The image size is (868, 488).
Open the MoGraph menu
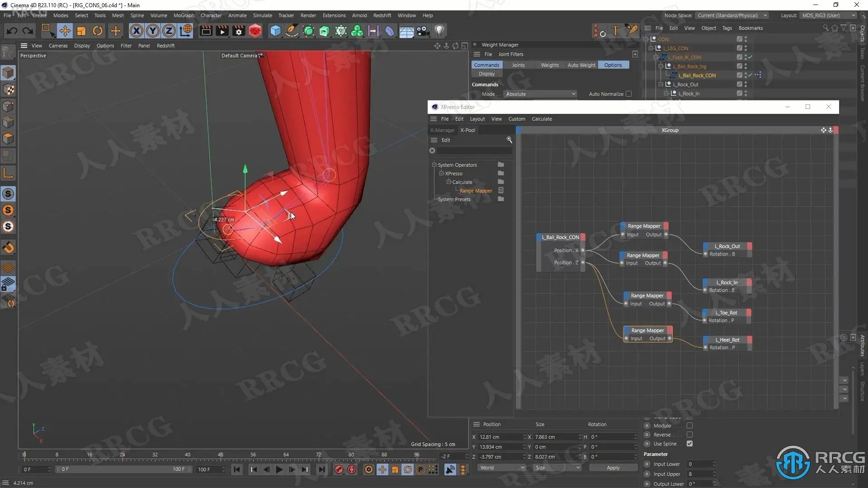[184, 15]
